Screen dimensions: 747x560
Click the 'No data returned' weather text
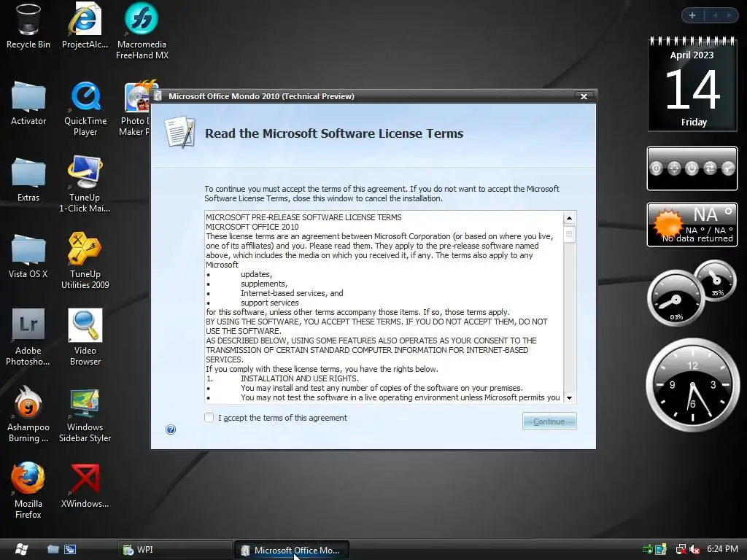(697, 238)
